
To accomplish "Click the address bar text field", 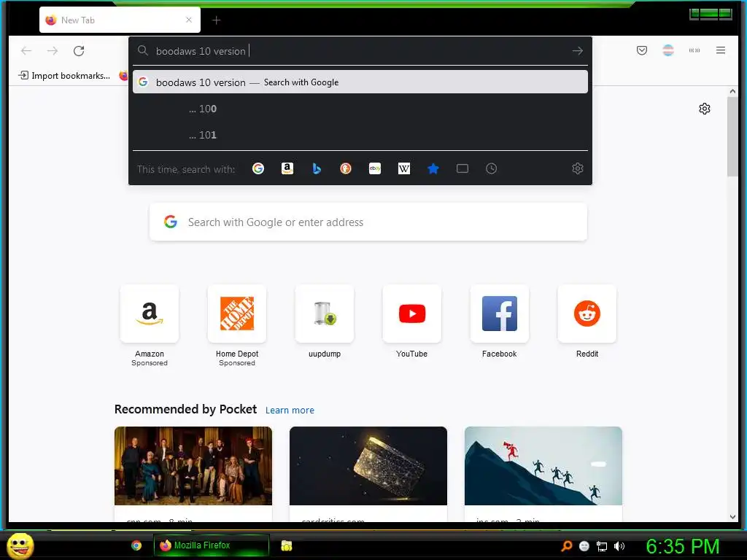I will pos(360,51).
